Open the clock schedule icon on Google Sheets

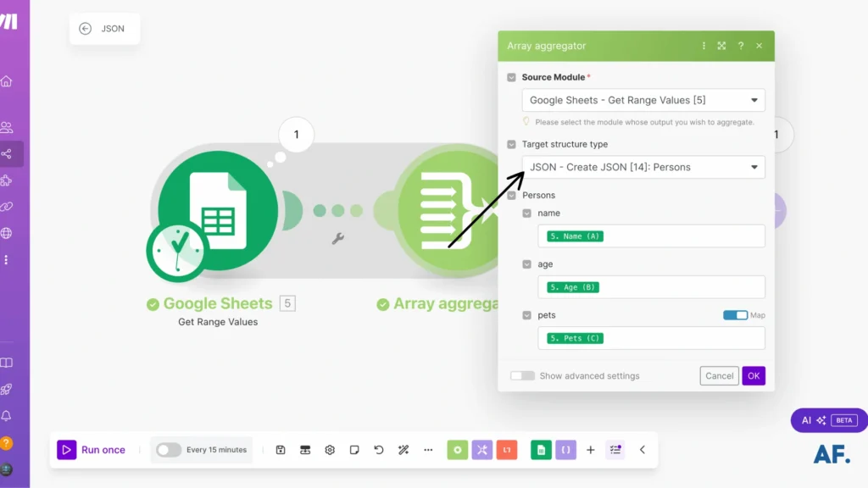pyautogui.click(x=177, y=250)
